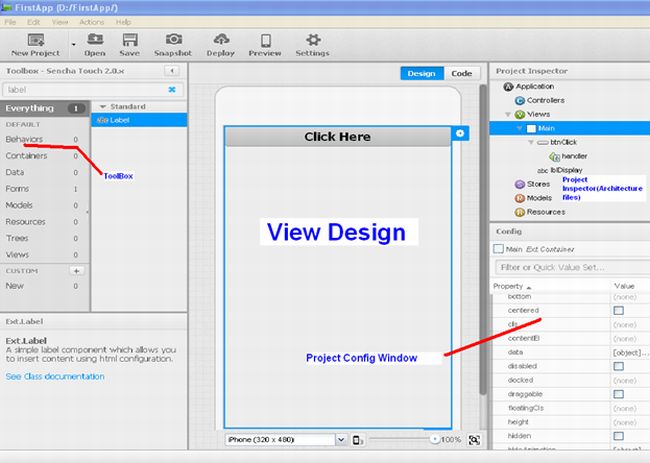This screenshot has width=650, height=463.
Task: Select the lblDisplay label item
Action: pos(560,170)
